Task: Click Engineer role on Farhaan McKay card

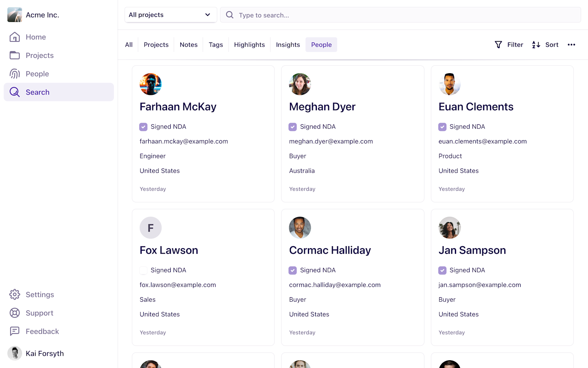Action: tap(153, 156)
